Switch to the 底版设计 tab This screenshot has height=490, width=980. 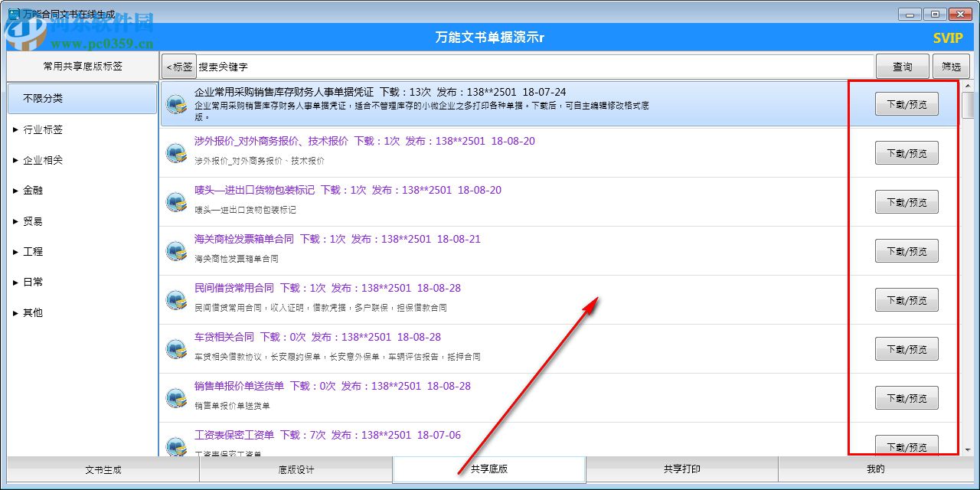coord(296,469)
